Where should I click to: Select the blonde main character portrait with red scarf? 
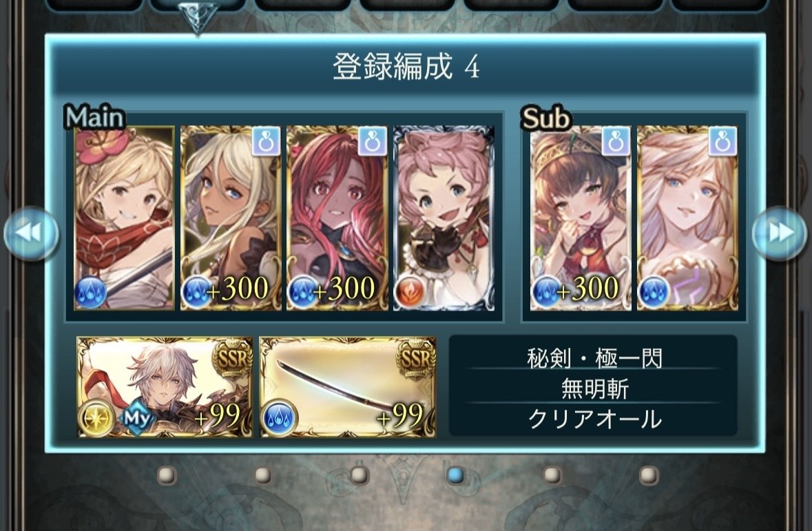(x=124, y=218)
